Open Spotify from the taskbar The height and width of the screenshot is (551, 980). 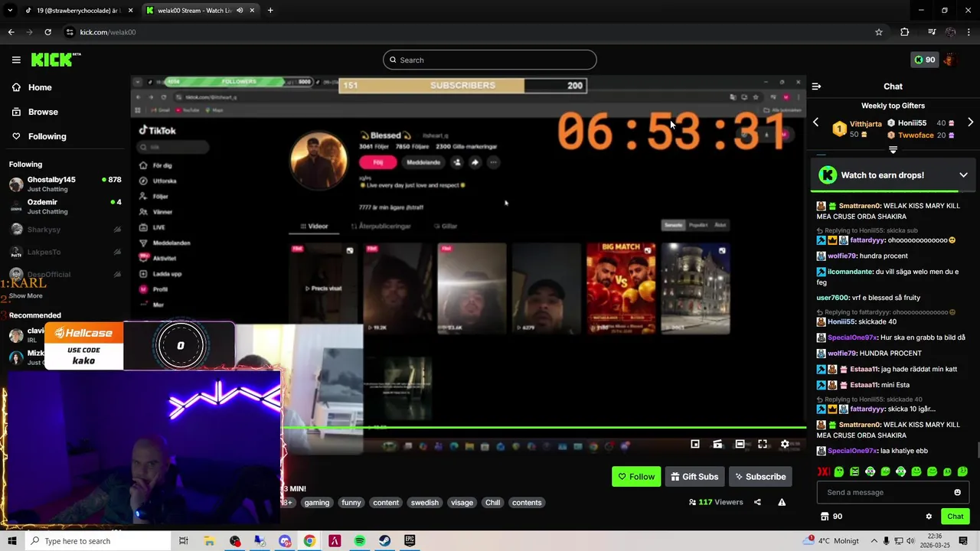pos(360,541)
